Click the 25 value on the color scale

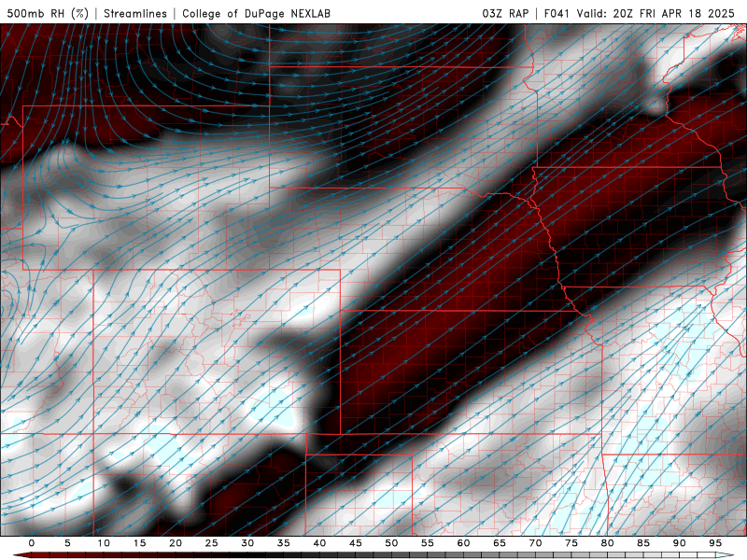[212, 543]
